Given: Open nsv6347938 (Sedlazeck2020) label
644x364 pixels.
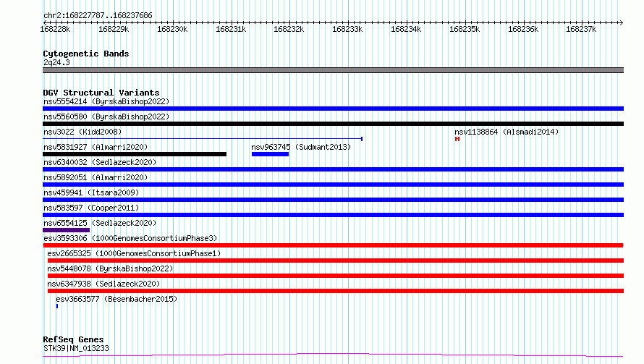Looking at the screenshot, I should (x=103, y=284).
